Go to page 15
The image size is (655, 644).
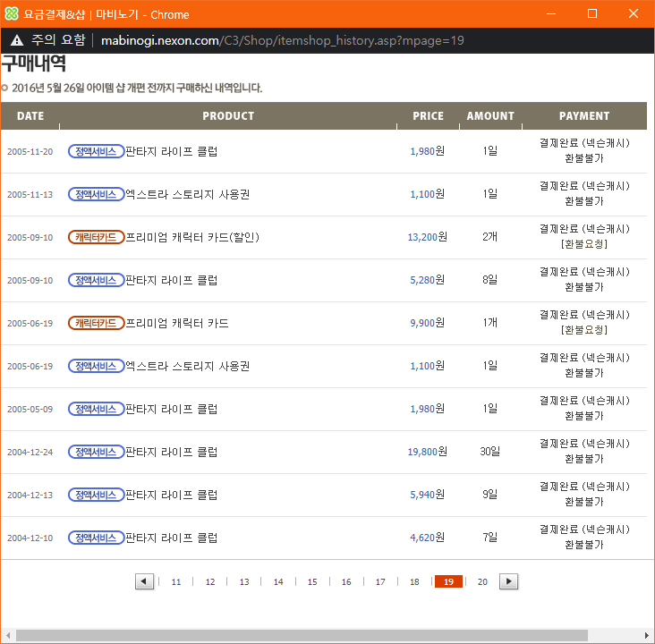[312, 581]
